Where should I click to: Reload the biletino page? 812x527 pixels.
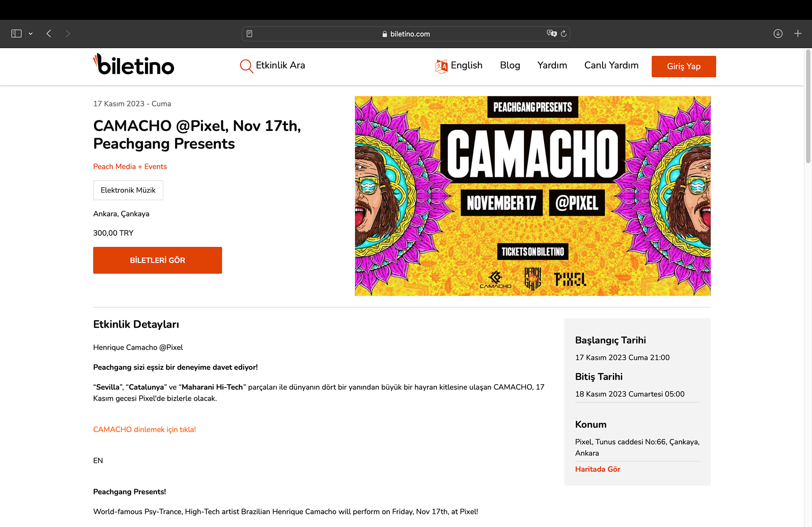(x=564, y=34)
